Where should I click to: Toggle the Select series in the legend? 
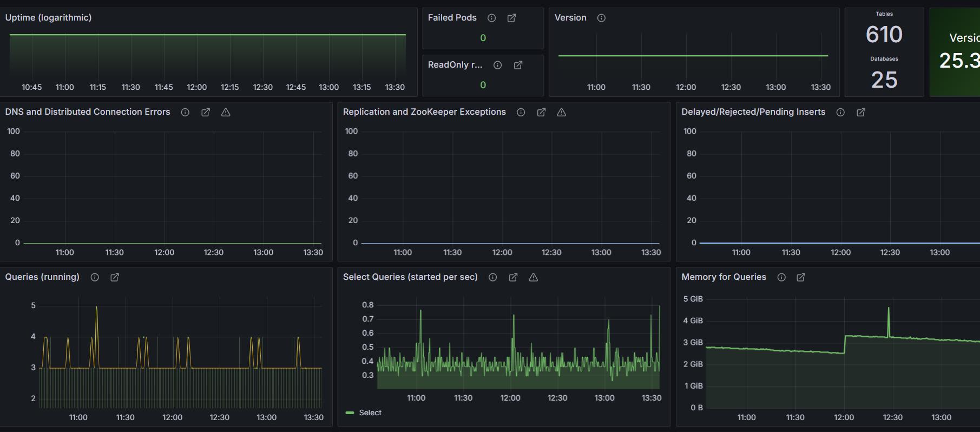[370, 413]
